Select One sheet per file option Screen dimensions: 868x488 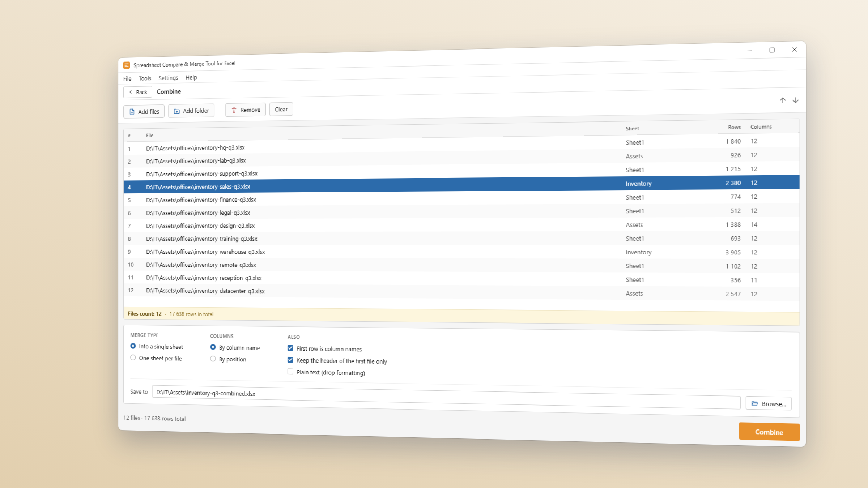(x=156, y=358)
